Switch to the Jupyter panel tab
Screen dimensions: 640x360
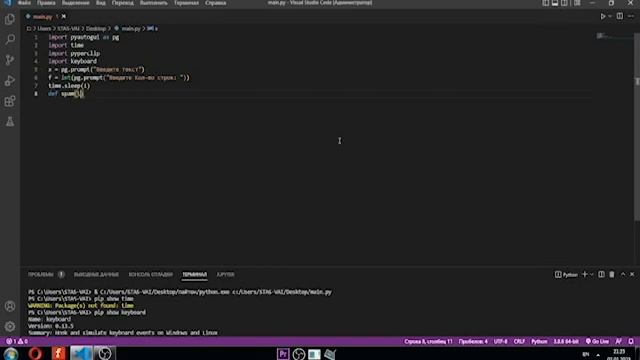[x=225, y=275]
